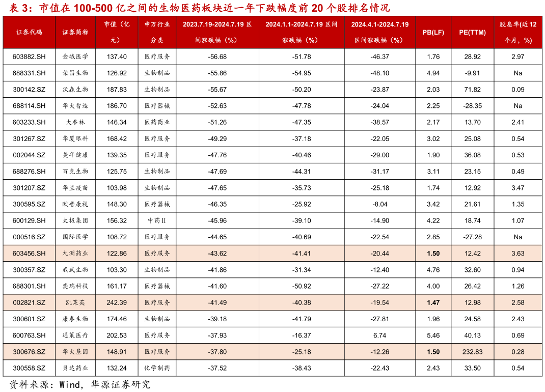
Task: Click the stock name 华大智造
Action: point(75,106)
